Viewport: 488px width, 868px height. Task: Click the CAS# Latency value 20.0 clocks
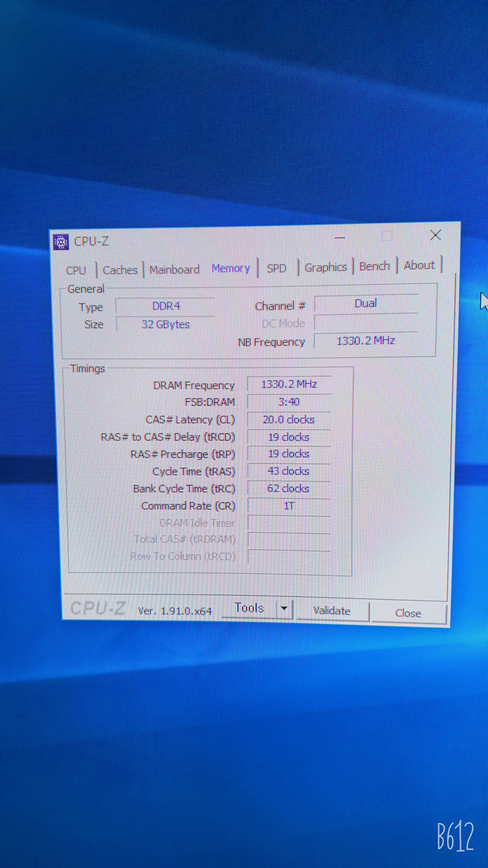click(x=289, y=420)
